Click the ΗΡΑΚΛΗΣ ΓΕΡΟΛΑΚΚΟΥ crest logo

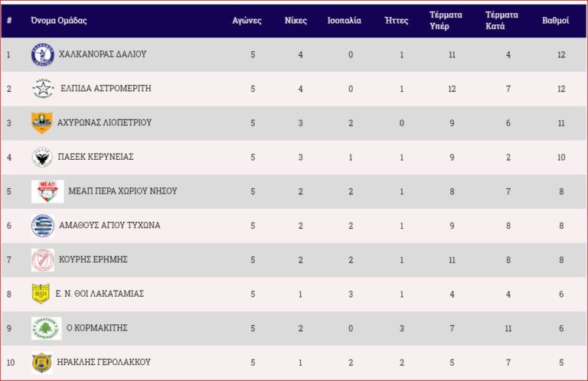[x=41, y=362]
